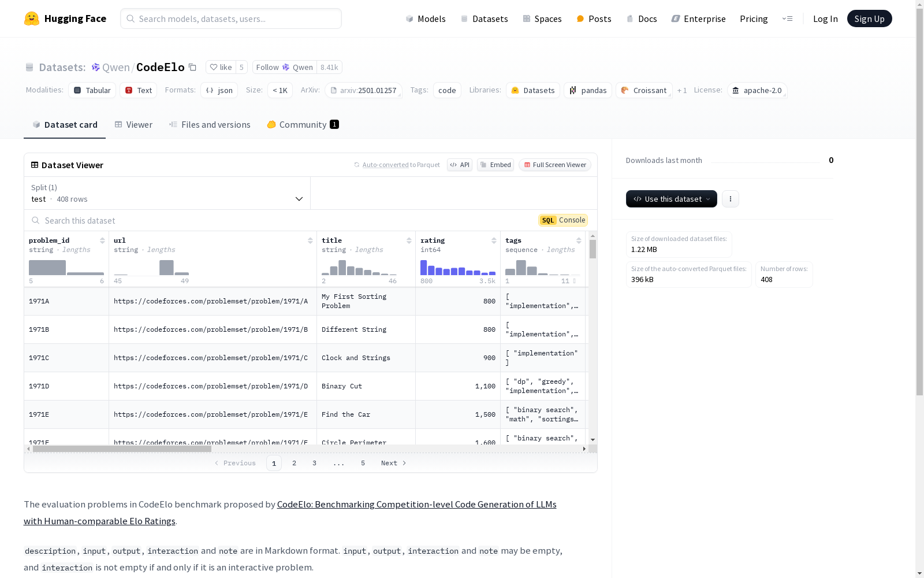
Task: Go to Datasets in the top navigation
Action: point(484,18)
